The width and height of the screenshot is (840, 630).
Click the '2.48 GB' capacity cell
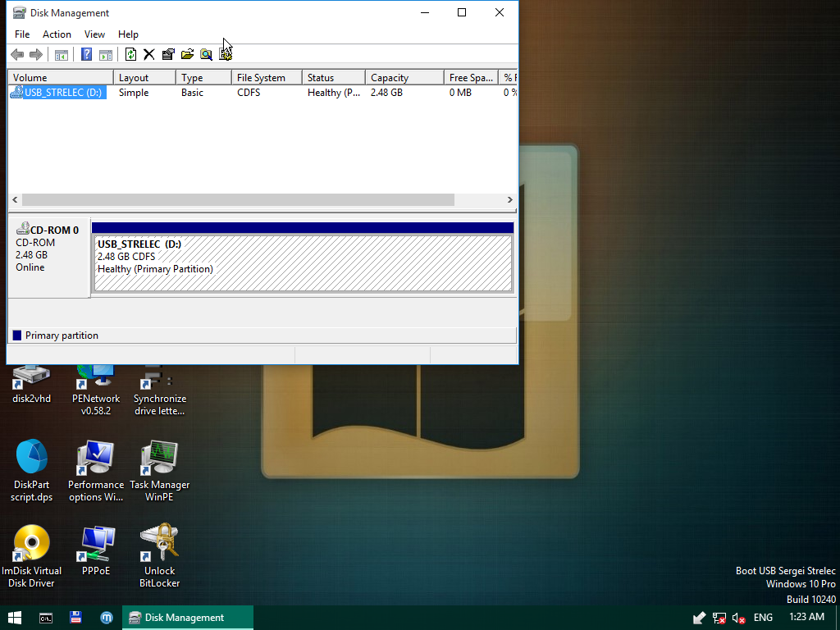pos(386,93)
